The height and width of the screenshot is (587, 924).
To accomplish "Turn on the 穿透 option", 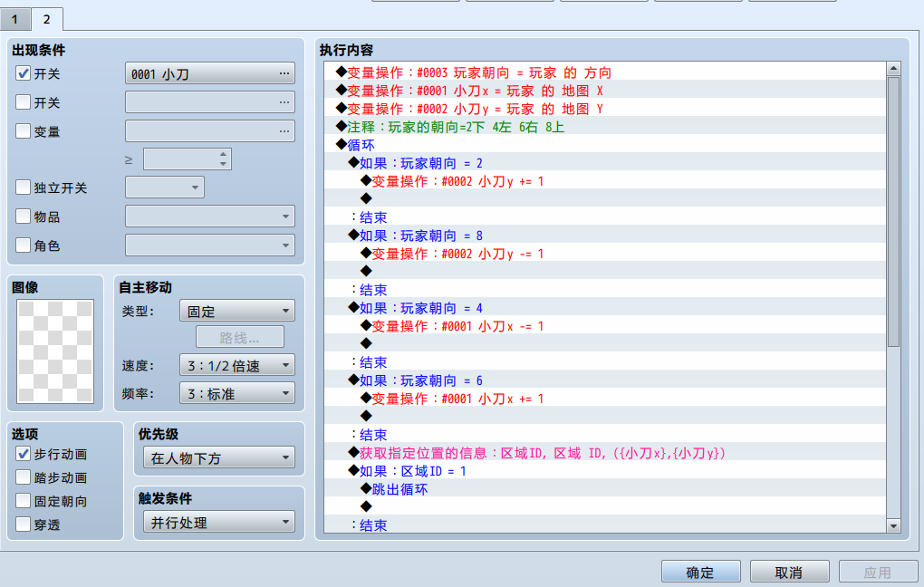I will coord(23,524).
